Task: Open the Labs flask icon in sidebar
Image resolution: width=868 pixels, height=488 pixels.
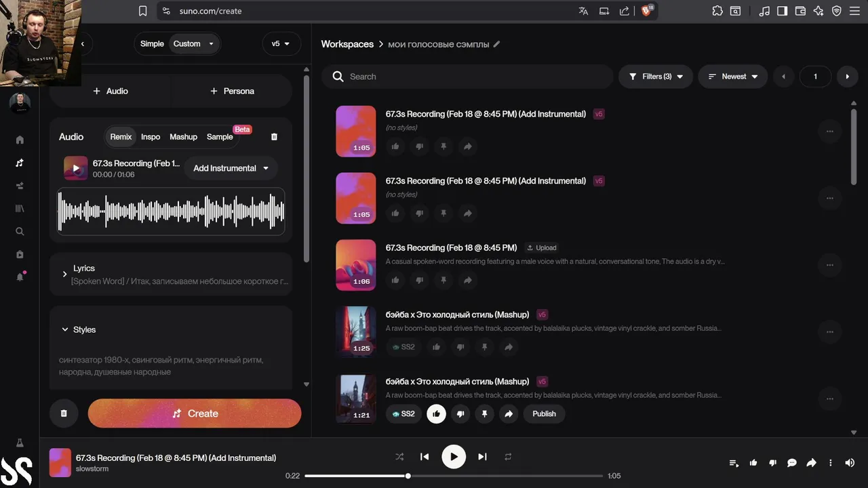Action: (20, 443)
